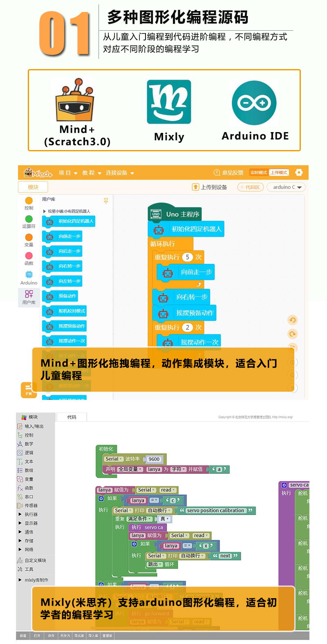Open Mixly 逻辑 category
This screenshot has width=327, height=644.
[25, 453]
